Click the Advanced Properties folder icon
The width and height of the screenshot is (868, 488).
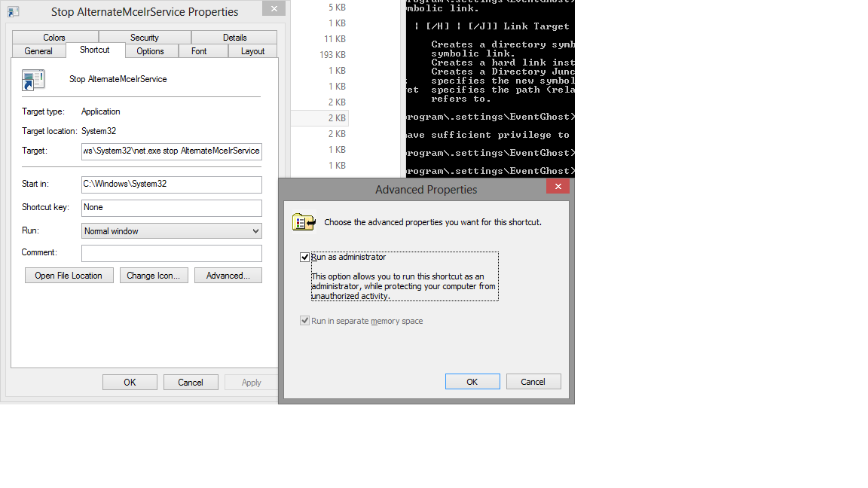click(304, 222)
